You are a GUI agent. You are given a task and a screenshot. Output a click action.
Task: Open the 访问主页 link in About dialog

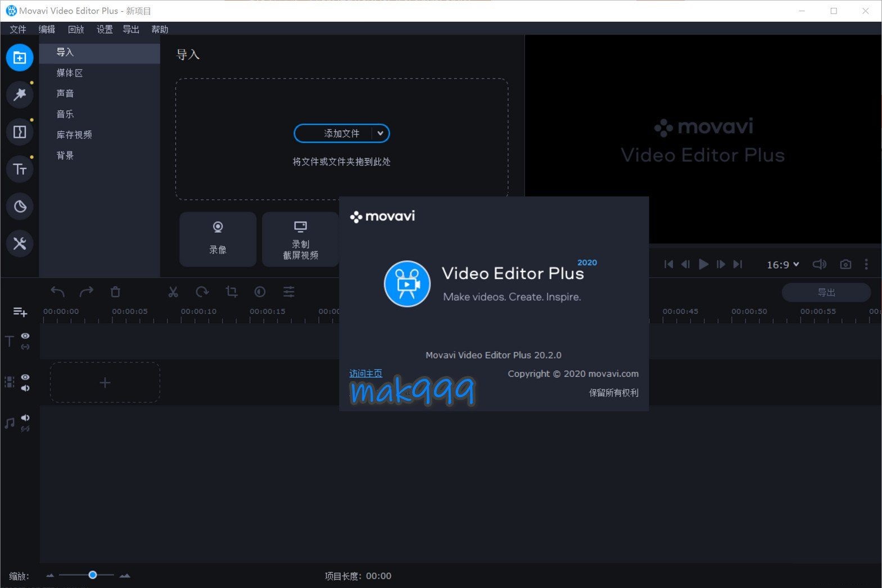(x=366, y=373)
